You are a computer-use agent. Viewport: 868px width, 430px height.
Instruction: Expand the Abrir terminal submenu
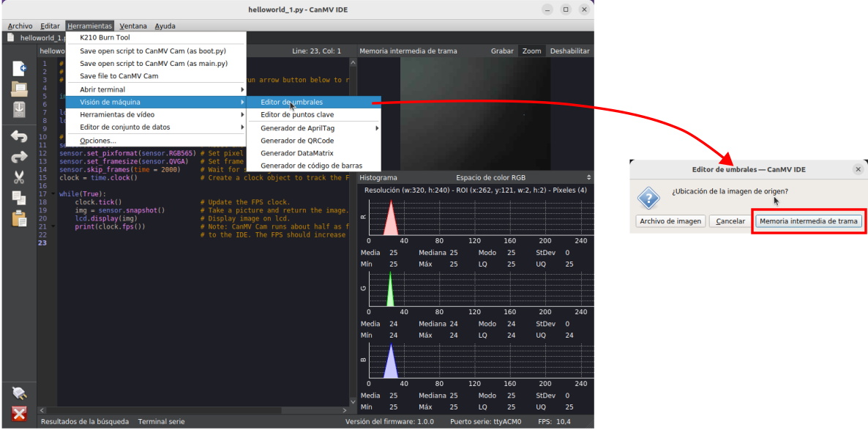[x=156, y=89]
